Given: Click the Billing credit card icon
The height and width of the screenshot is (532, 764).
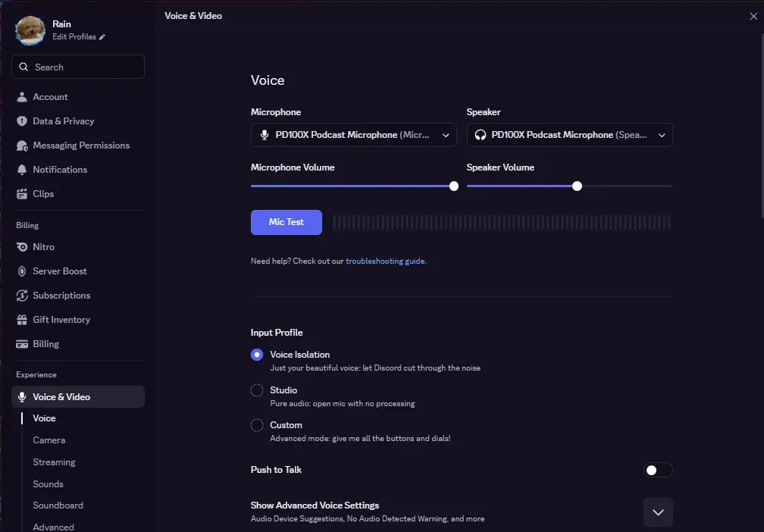Looking at the screenshot, I should click(21, 344).
